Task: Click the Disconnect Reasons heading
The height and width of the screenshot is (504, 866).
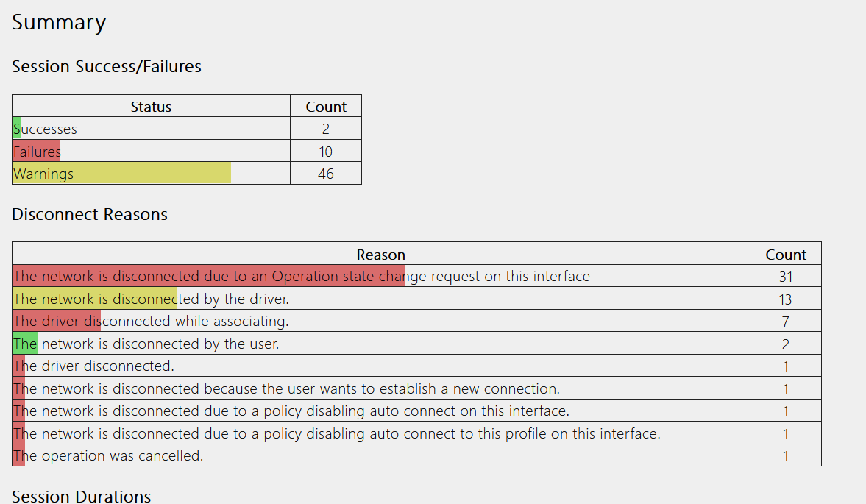Action: coord(90,214)
